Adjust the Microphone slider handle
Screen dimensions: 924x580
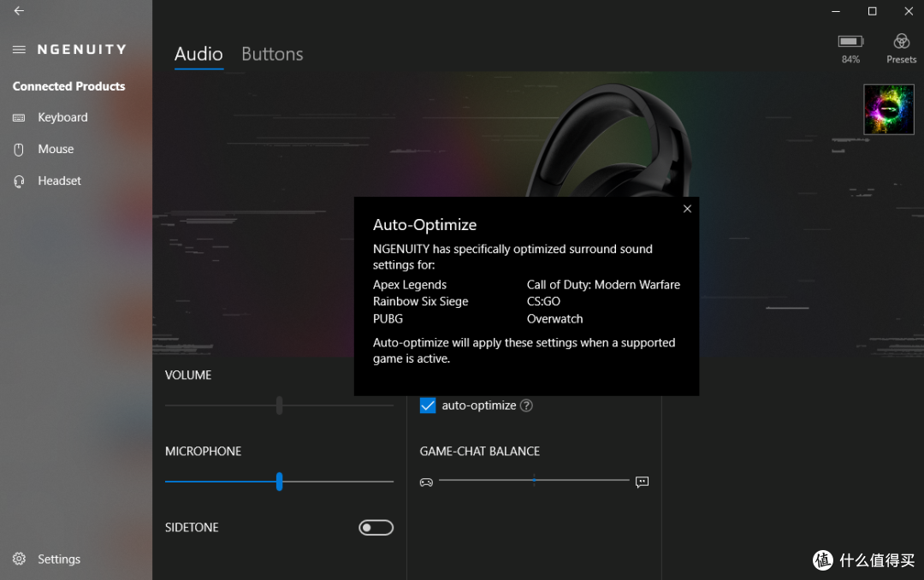(x=279, y=482)
